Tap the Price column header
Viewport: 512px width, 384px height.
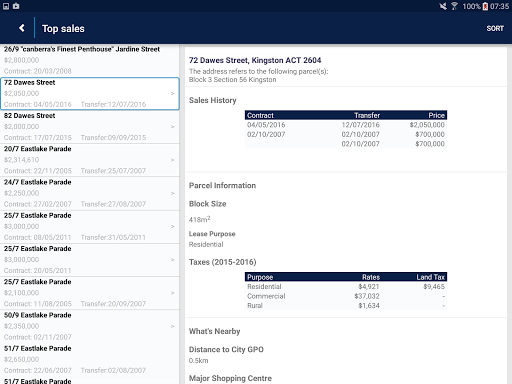436,115
